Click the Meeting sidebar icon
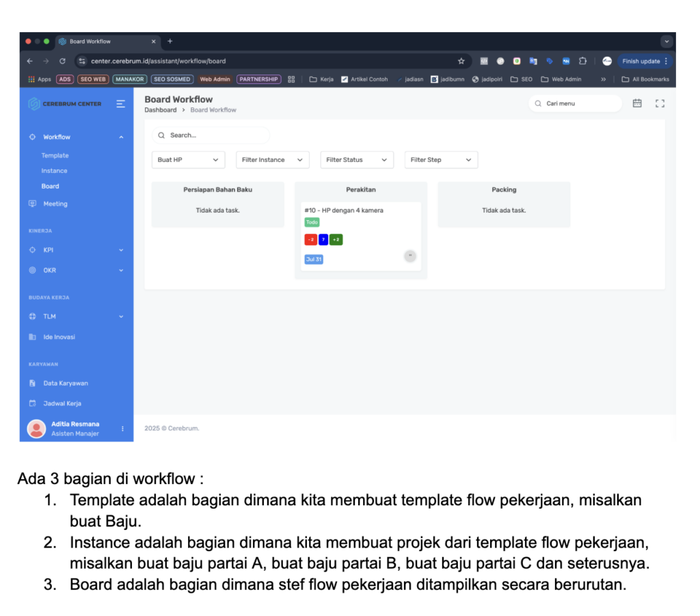700x616 pixels. click(32, 204)
